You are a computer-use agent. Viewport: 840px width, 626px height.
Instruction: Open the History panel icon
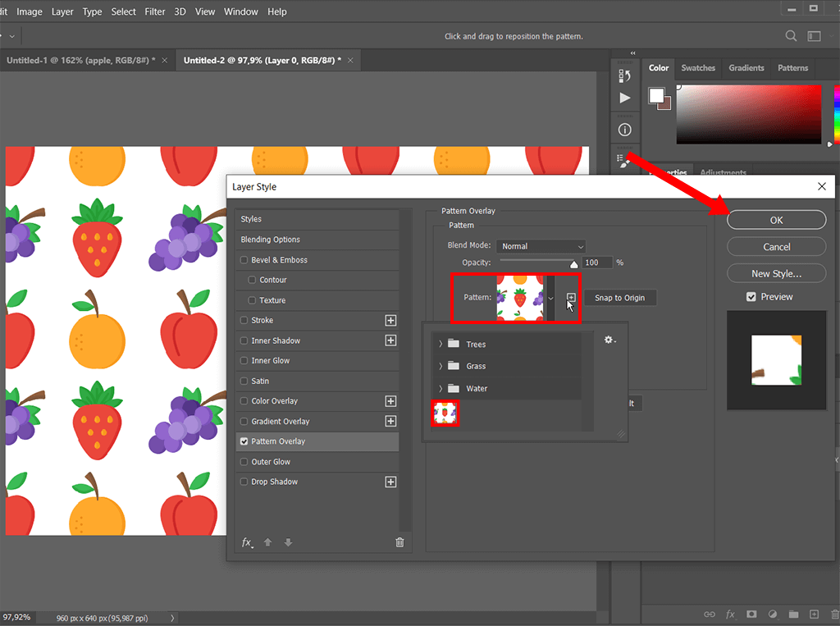624,76
